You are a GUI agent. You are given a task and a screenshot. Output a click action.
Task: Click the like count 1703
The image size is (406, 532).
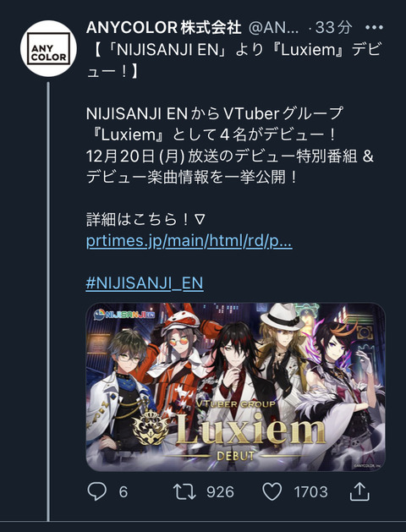pos(310,492)
